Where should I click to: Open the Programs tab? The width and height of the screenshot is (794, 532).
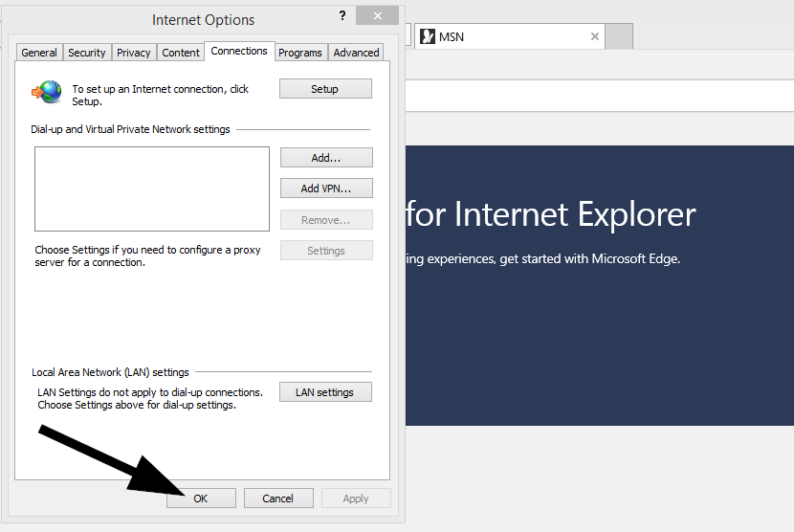300,53
